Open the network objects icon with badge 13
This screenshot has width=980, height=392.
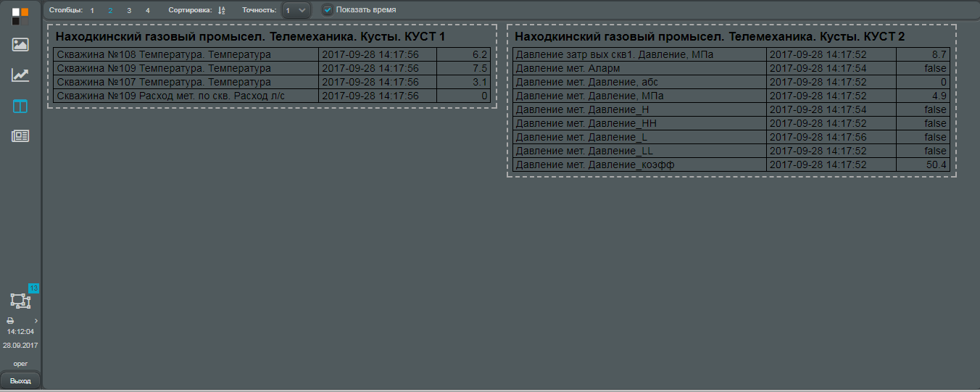20,301
